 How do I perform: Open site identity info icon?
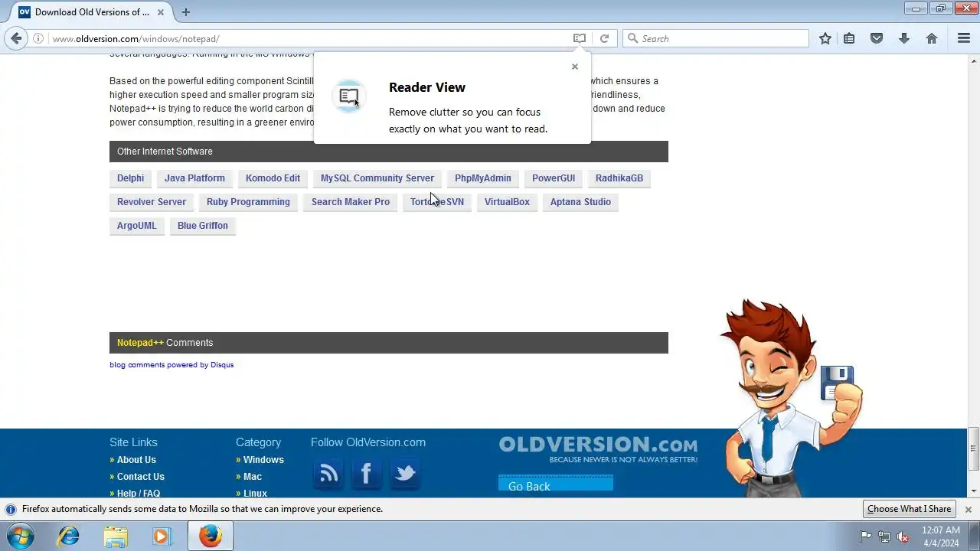(38, 38)
